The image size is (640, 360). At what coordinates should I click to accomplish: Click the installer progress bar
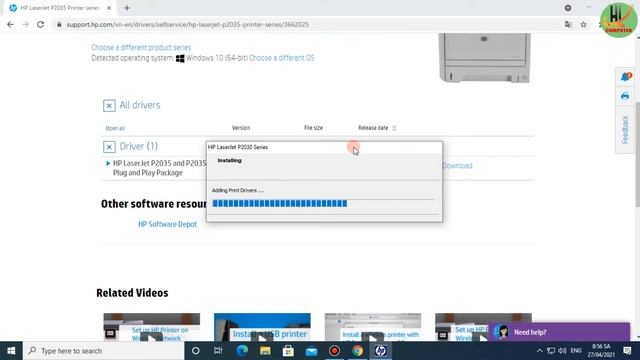323,203
